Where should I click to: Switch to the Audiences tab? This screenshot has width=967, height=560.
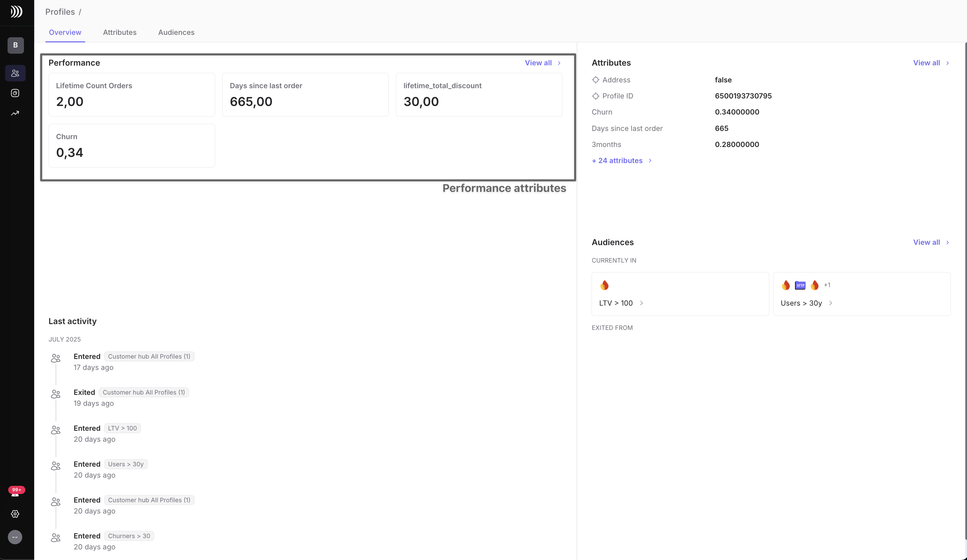176,32
